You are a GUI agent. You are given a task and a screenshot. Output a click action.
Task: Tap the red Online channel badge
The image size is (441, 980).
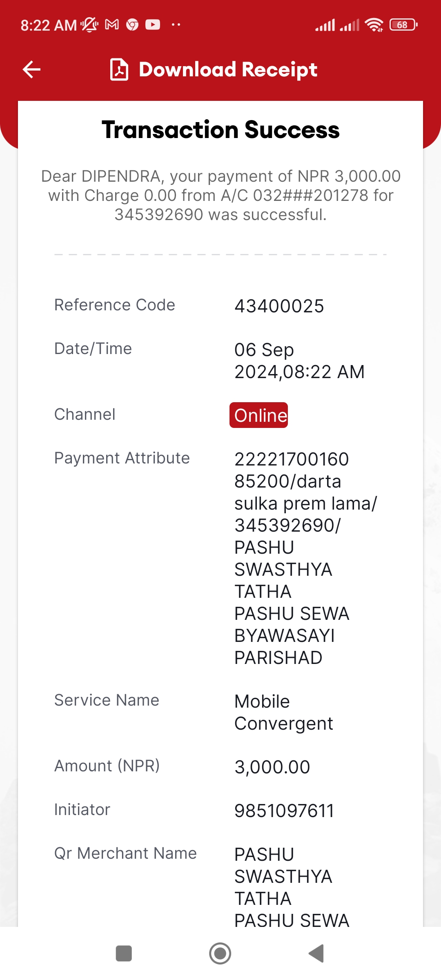point(258,415)
